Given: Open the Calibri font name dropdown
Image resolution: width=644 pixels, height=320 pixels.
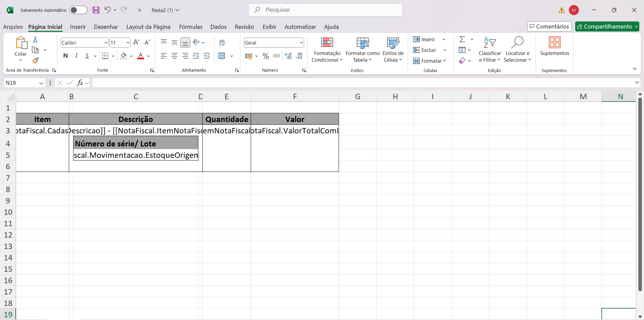Looking at the screenshot, I should 106,43.
